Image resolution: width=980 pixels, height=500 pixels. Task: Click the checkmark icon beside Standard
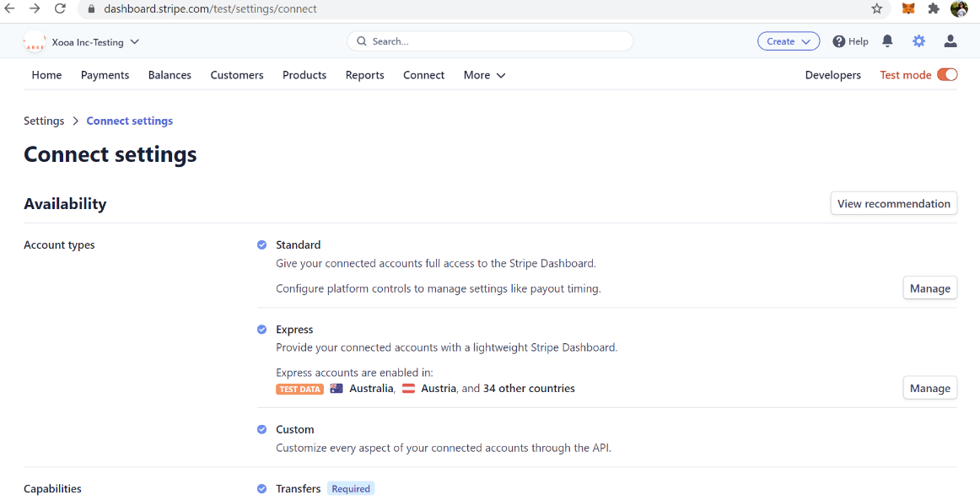pyautogui.click(x=262, y=245)
